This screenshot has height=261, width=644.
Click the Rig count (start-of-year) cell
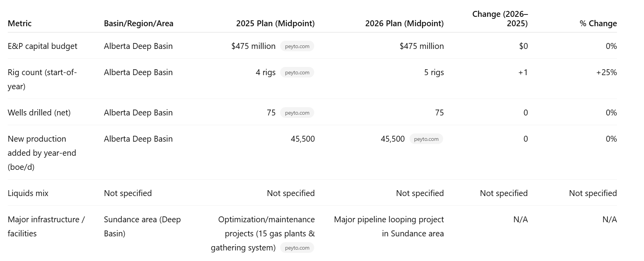click(42, 79)
